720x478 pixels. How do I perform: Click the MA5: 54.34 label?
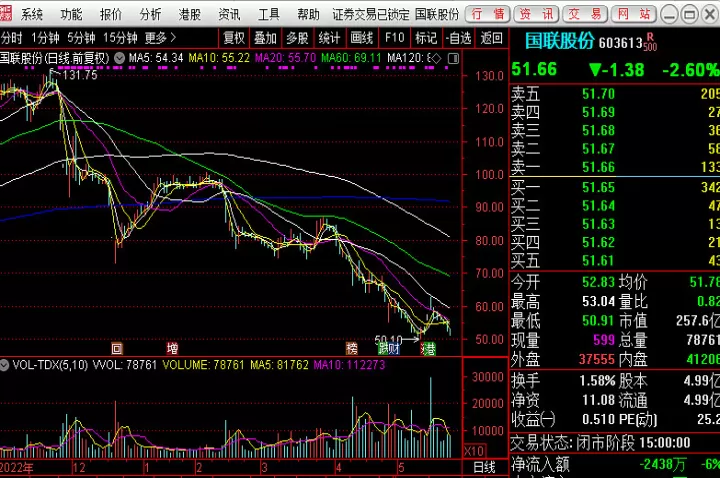(156, 58)
